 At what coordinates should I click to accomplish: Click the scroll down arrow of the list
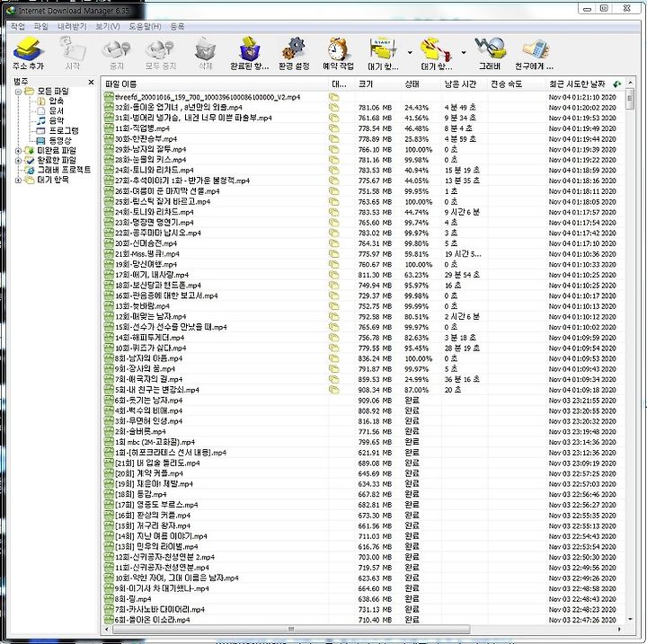[x=630, y=619]
